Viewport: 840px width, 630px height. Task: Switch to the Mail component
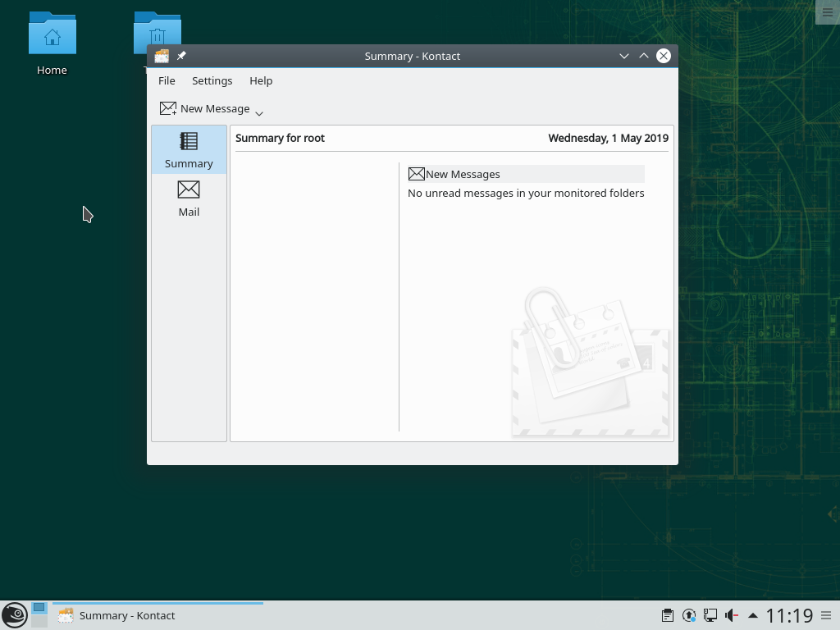click(189, 199)
